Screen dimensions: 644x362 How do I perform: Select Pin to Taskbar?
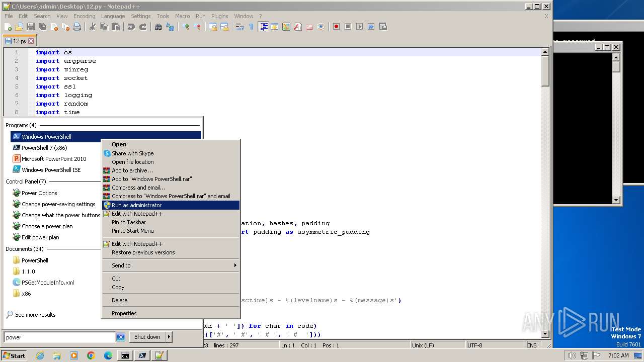[171, 222]
